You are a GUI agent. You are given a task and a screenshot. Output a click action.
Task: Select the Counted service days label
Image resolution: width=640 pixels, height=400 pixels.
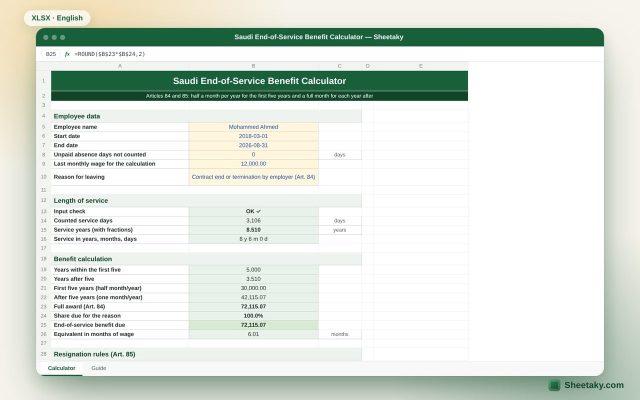coord(120,220)
